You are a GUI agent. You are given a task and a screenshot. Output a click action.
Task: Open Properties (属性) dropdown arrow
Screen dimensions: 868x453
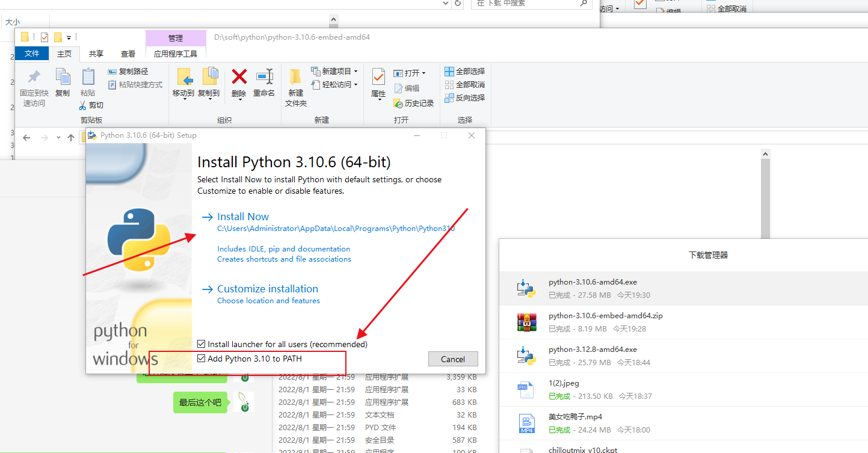click(x=379, y=100)
